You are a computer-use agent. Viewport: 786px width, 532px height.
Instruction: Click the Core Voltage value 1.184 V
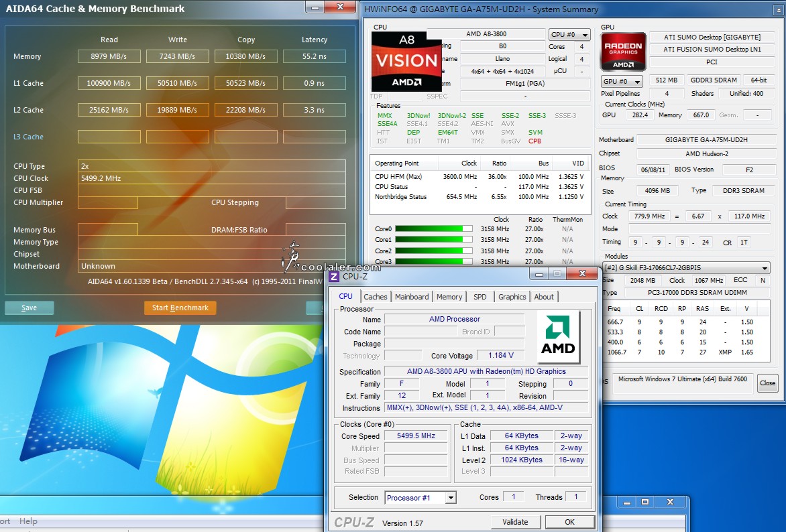501,356
